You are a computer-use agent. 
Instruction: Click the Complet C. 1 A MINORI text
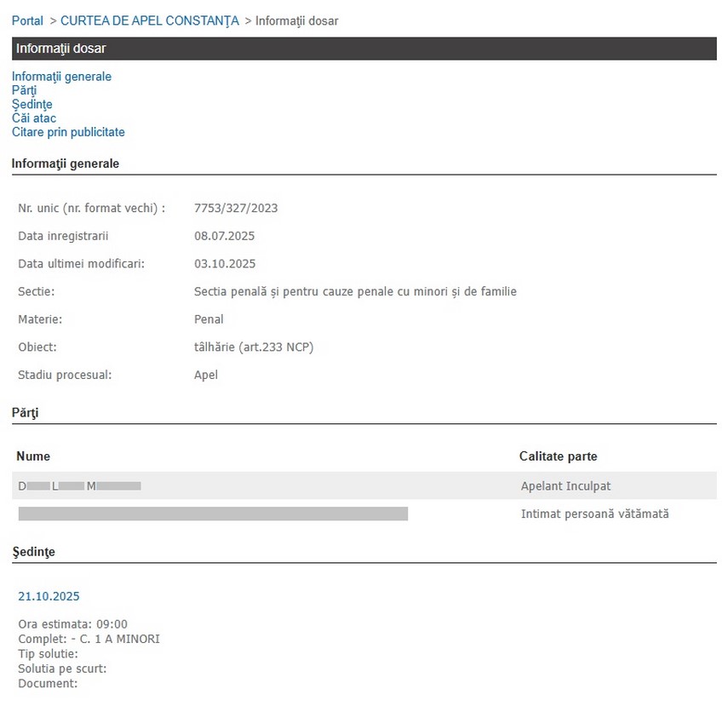tap(89, 639)
